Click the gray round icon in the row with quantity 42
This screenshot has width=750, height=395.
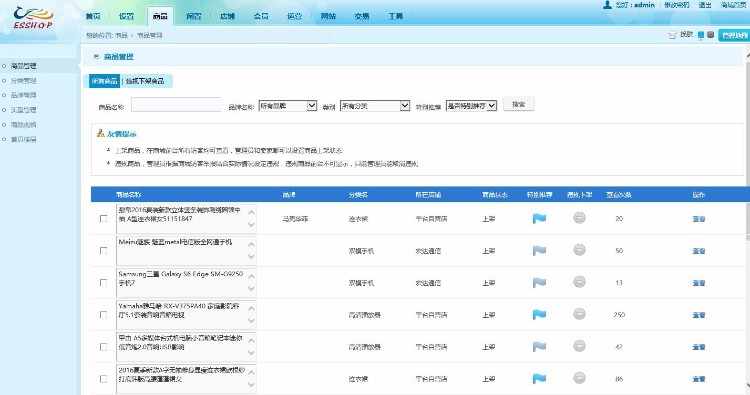pos(579,346)
